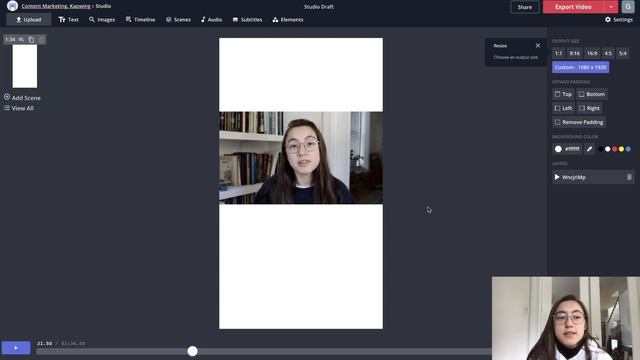Duplicate the scene with the copy icon
Image resolution: width=640 pixels, height=360 pixels.
(x=31, y=40)
